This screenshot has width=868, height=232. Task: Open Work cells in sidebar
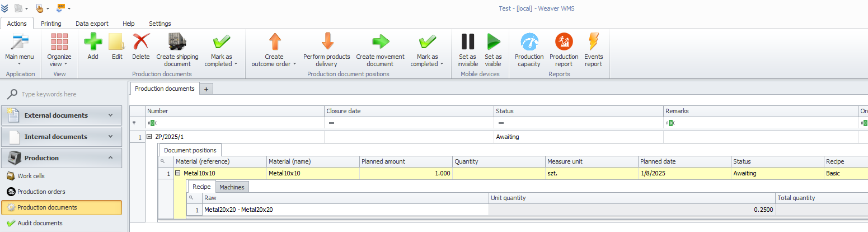click(62, 176)
